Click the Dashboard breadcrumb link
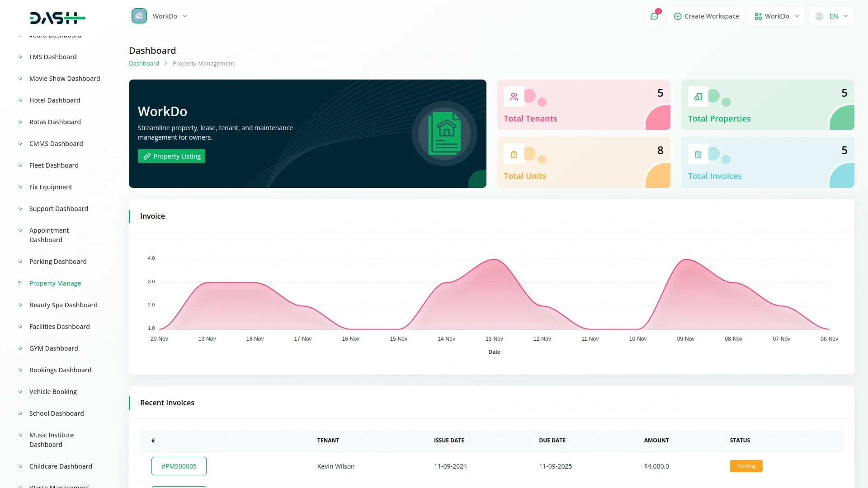This screenshot has height=488, width=868. tap(144, 64)
